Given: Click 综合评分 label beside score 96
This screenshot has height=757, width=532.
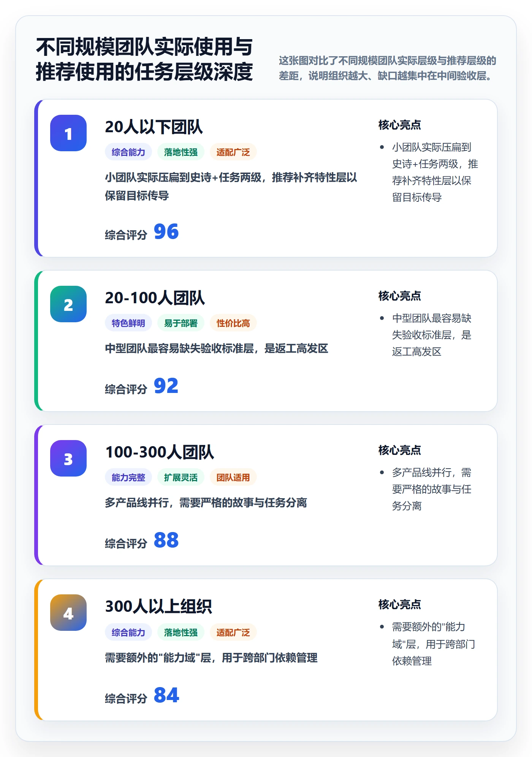Looking at the screenshot, I should click(126, 235).
